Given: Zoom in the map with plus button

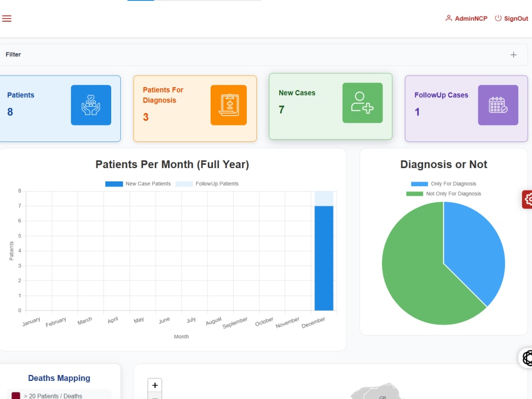Looking at the screenshot, I should tap(155, 385).
